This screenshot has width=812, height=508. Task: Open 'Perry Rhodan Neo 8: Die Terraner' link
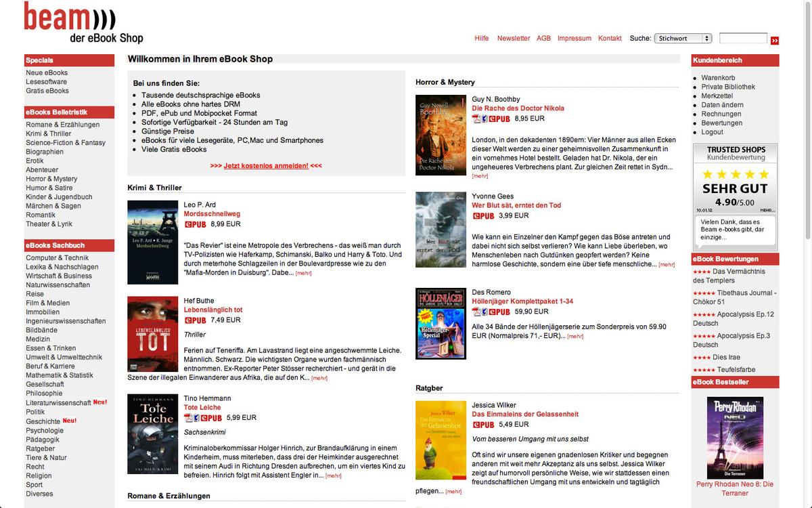[x=735, y=489]
